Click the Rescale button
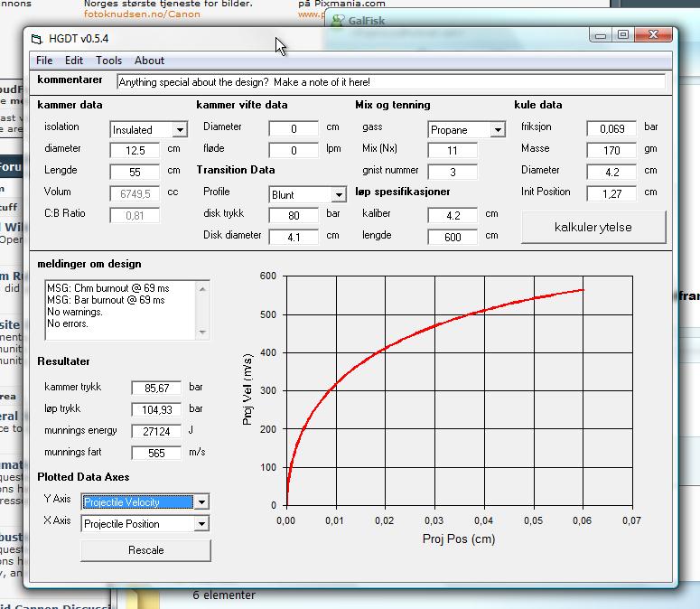Viewport: 700px width, 609px height. click(x=145, y=550)
